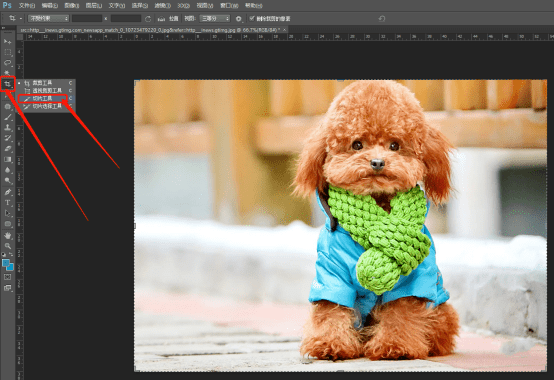Select the Hand tool
Viewport: 554px width, 380px height.
click(x=7, y=236)
